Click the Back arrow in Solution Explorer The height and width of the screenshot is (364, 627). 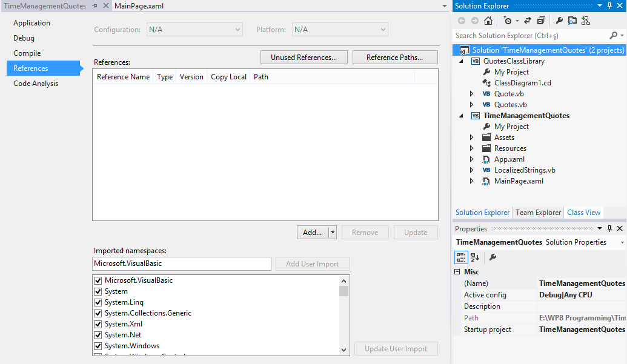[462, 21]
